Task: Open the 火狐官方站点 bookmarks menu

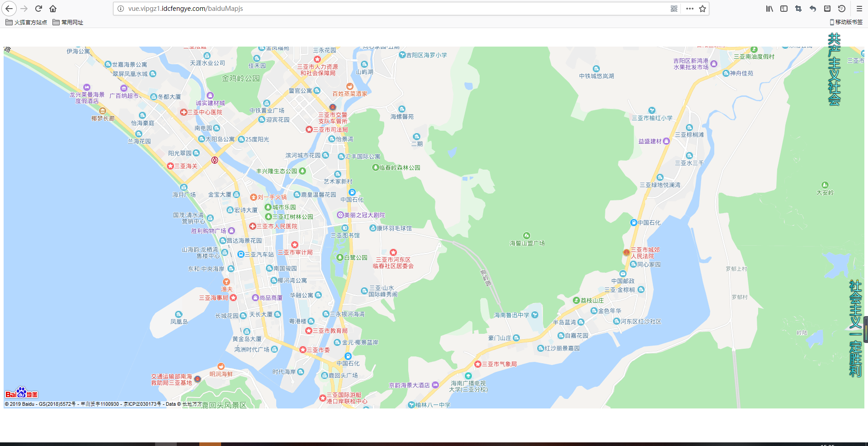Action: [26, 22]
